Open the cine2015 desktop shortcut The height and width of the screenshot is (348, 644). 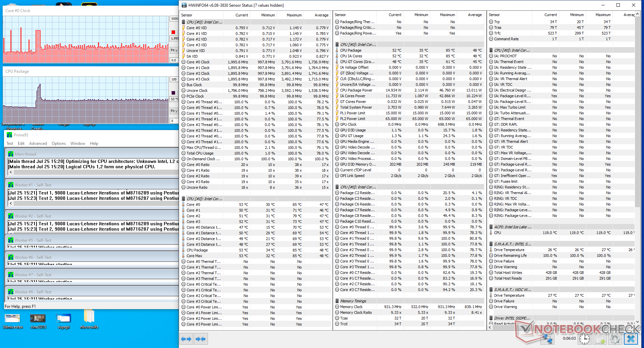point(38,321)
